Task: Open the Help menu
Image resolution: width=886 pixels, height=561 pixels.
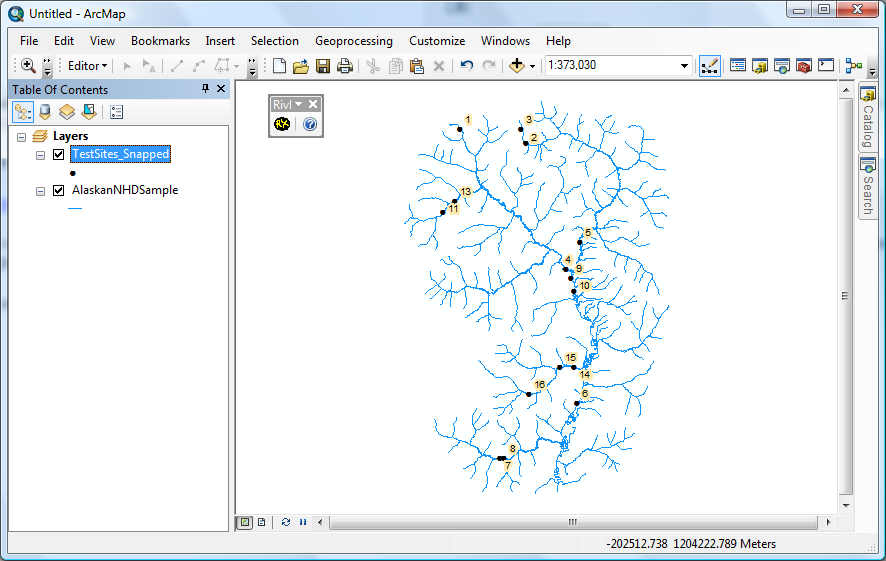Action: (558, 41)
